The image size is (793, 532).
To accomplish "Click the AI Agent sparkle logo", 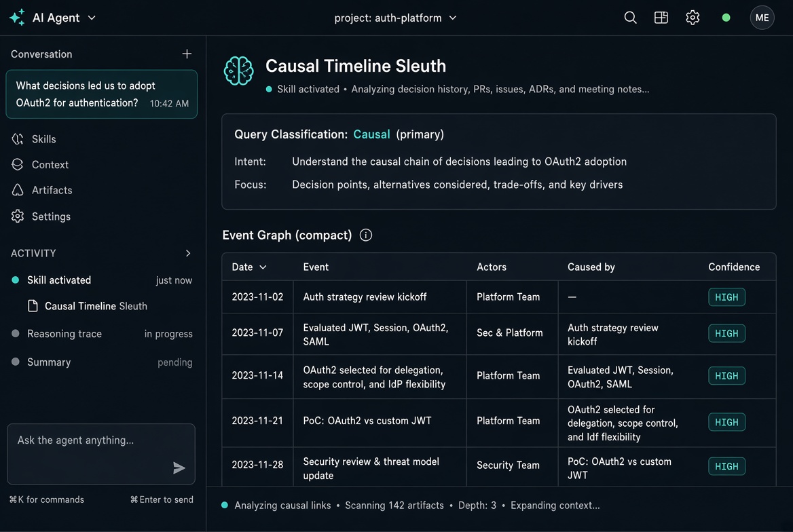I will [17, 17].
